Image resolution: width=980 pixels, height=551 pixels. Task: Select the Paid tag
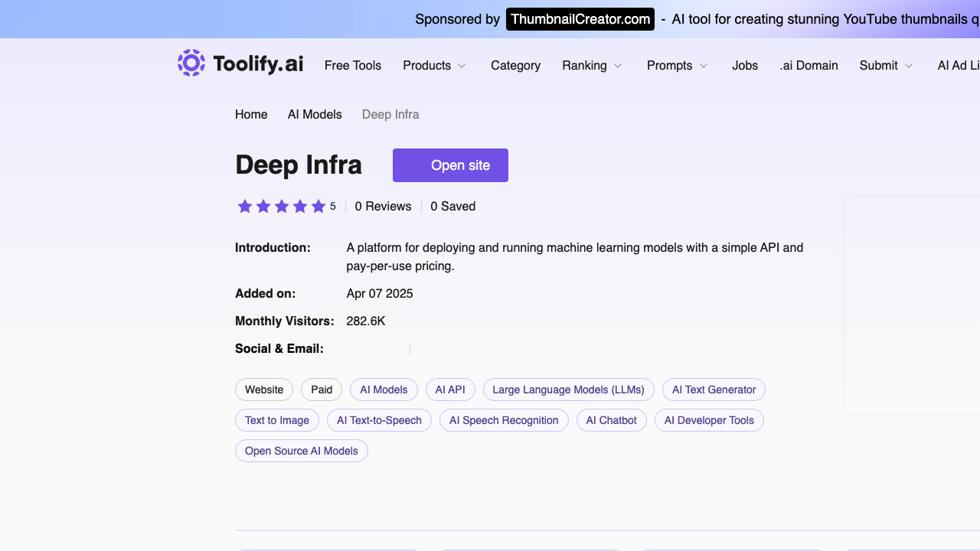[322, 390]
